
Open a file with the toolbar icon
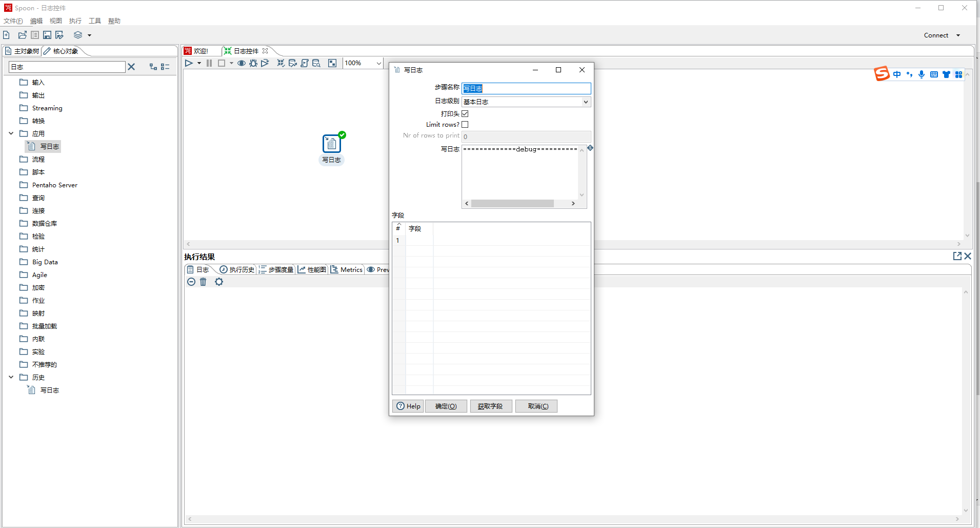23,35
